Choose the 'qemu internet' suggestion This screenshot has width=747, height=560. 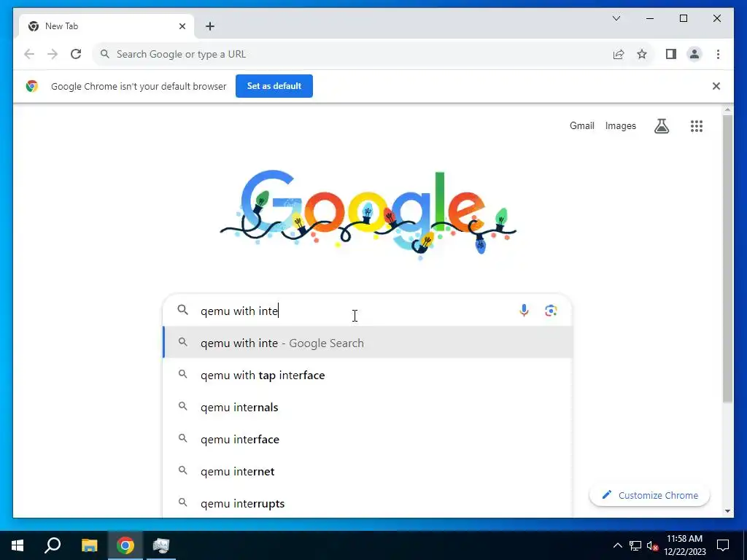click(368, 472)
